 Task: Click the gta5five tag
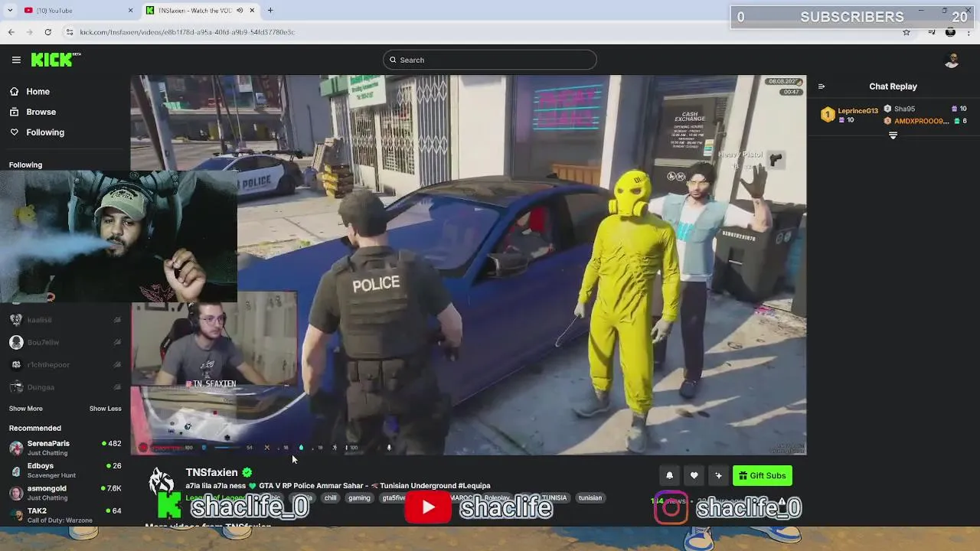(394, 497)
